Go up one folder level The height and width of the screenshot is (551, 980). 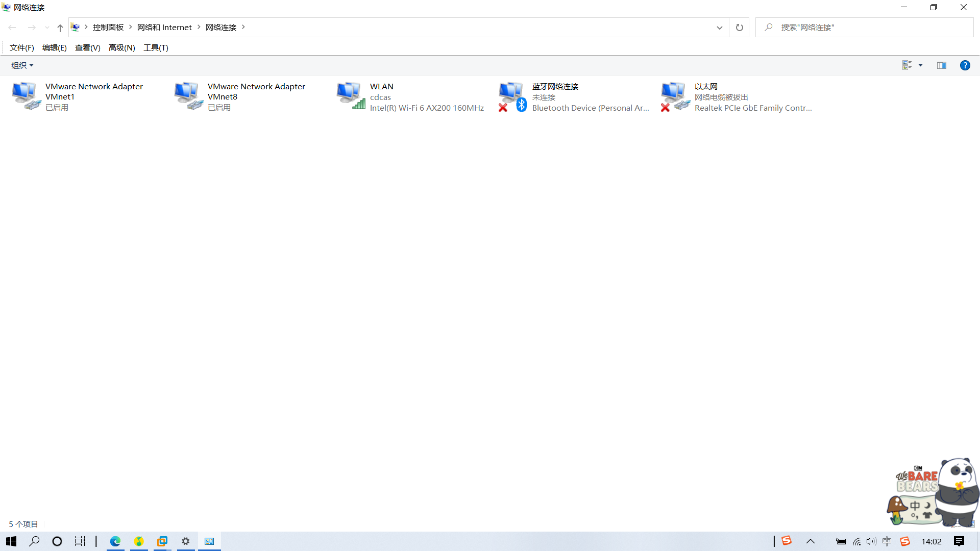60,28
